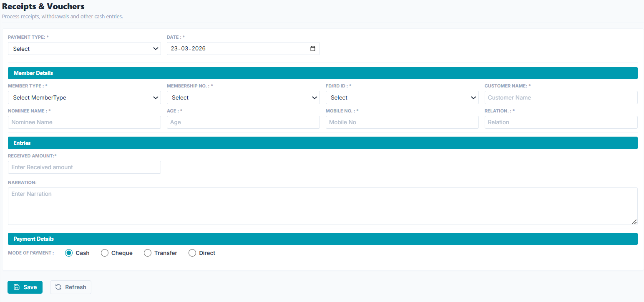Expand the Member Type dropdown
644x302 pixels.
pos(84,97)
